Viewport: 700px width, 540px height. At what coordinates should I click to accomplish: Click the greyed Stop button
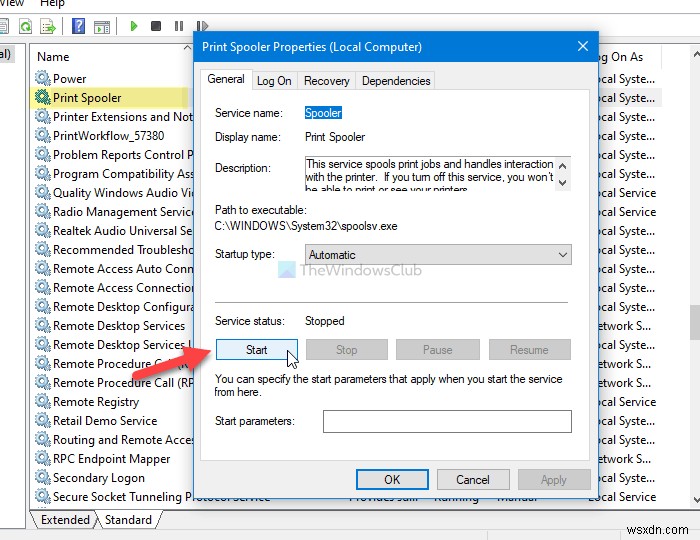point(347,349)
